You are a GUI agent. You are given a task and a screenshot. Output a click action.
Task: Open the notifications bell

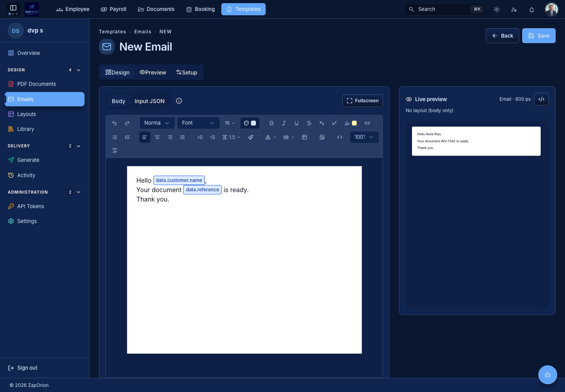[532, 9]
